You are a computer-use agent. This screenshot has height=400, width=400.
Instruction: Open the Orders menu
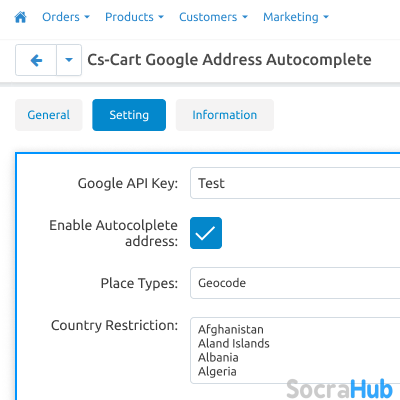(x=66, y=17)
